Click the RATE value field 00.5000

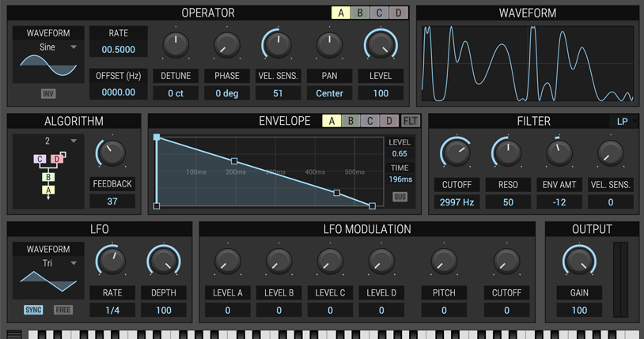[x=118, y=50]
